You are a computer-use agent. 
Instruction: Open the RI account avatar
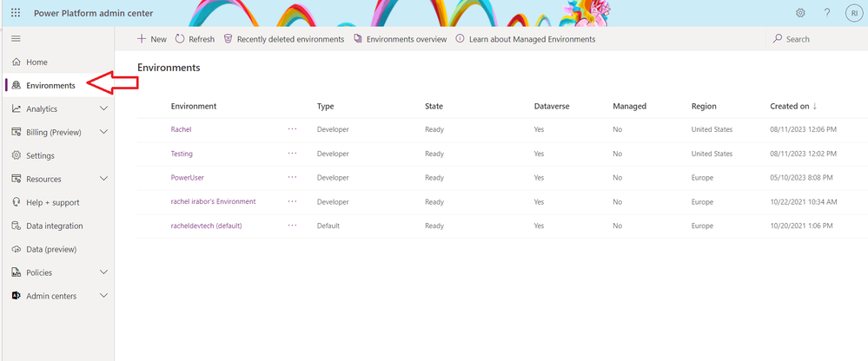coord(854,13)
